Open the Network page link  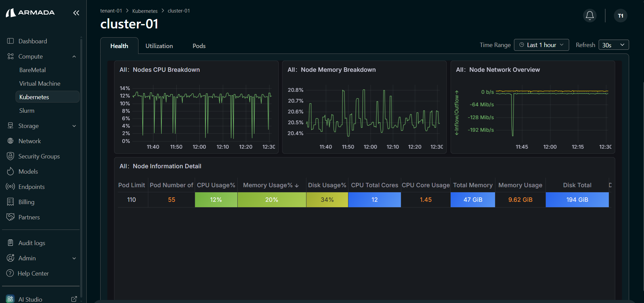pyautogui.click(x=29, y=141)
